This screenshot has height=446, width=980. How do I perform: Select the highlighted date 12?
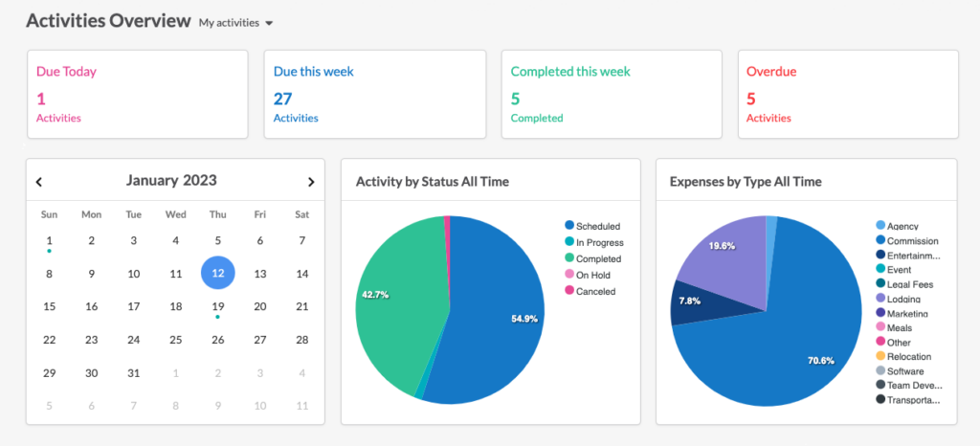(217, 274)
